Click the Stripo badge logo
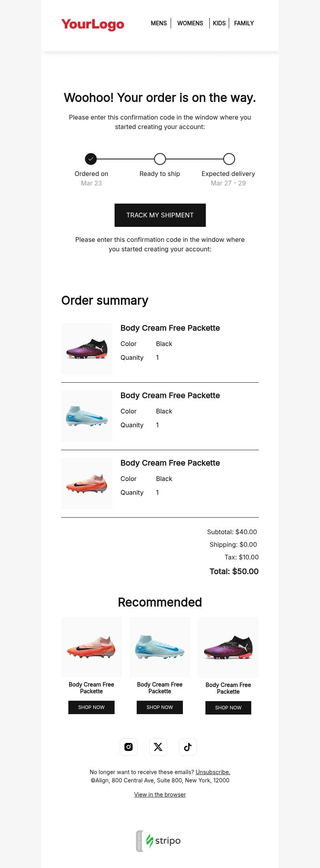Image resolution: width=320 pixels, height=868 pixels. click(x=158, y=841)
